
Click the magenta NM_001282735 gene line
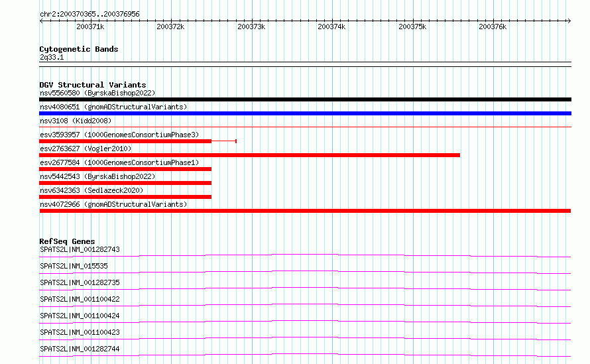(x=305, y=288)
